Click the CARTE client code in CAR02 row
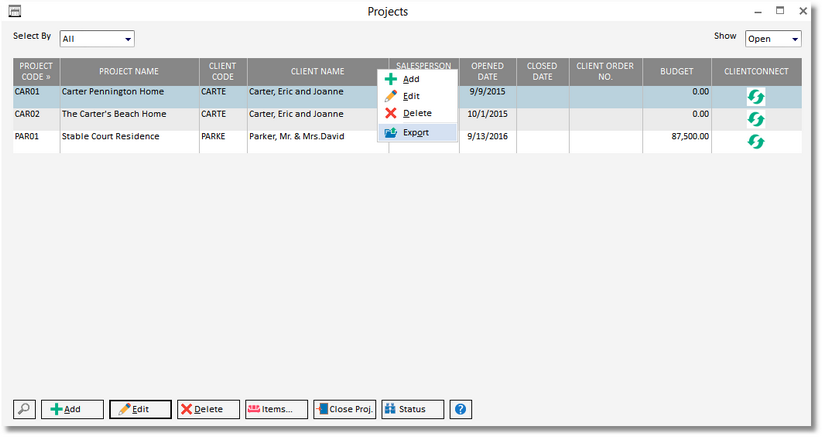The height and width of the screenshot is (437, 822). tap(213, 114)
